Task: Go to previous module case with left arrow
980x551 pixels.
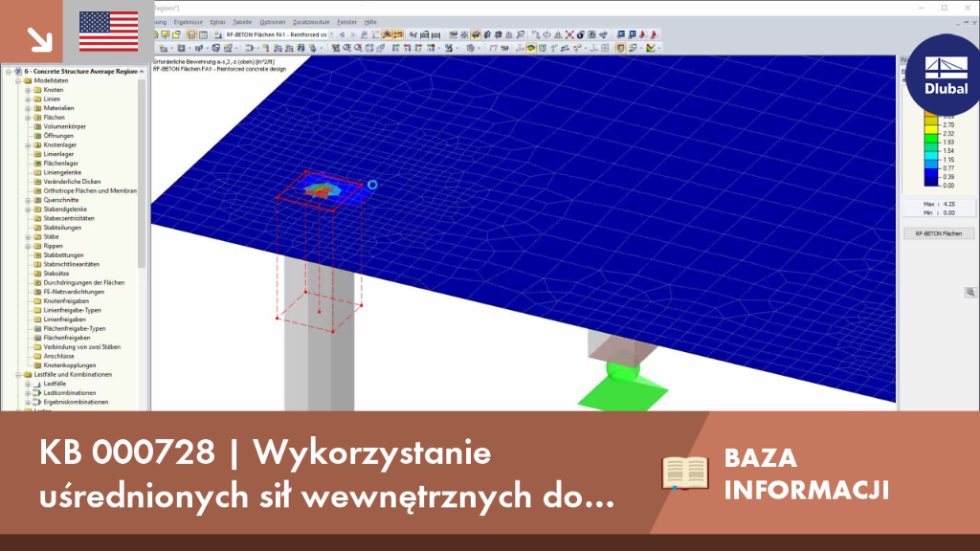Action: 343,35
